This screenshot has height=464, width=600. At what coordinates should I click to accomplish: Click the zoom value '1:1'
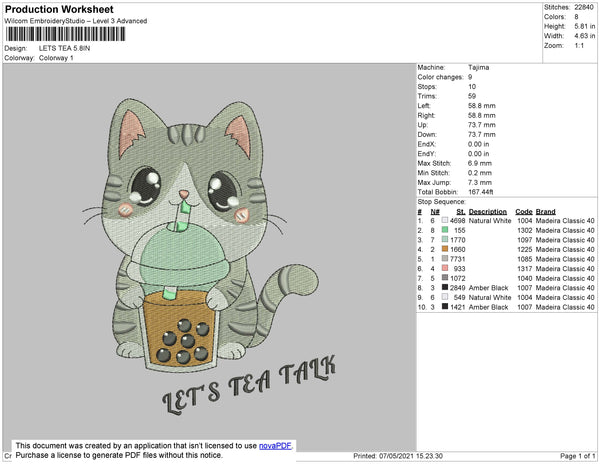(579, 46)
